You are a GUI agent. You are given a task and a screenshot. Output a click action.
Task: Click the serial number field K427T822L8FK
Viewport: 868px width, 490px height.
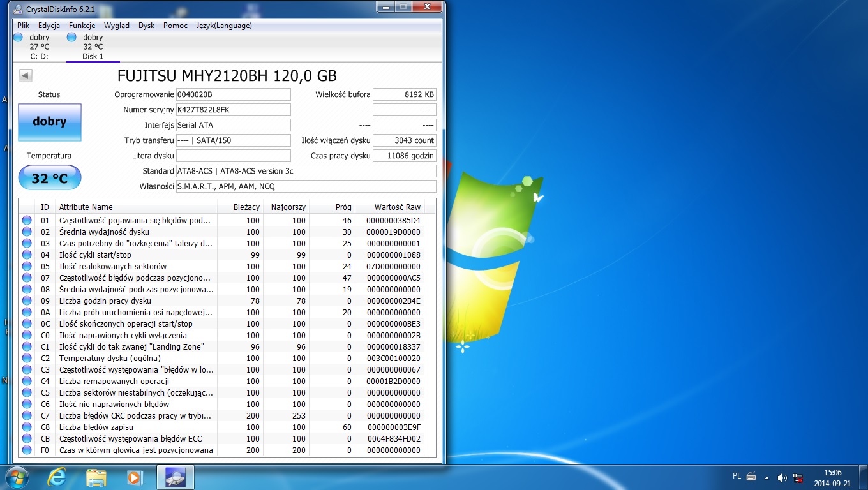tap(233, 110)
